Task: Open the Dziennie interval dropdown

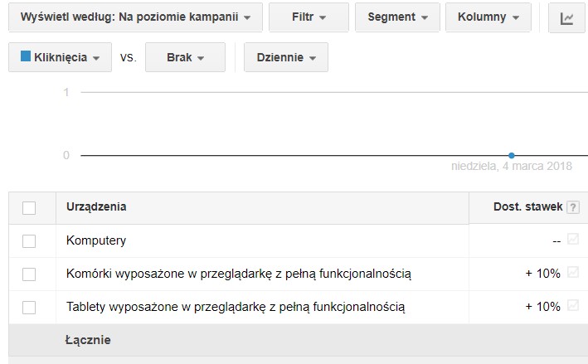Action: click(x=286, y=58)
